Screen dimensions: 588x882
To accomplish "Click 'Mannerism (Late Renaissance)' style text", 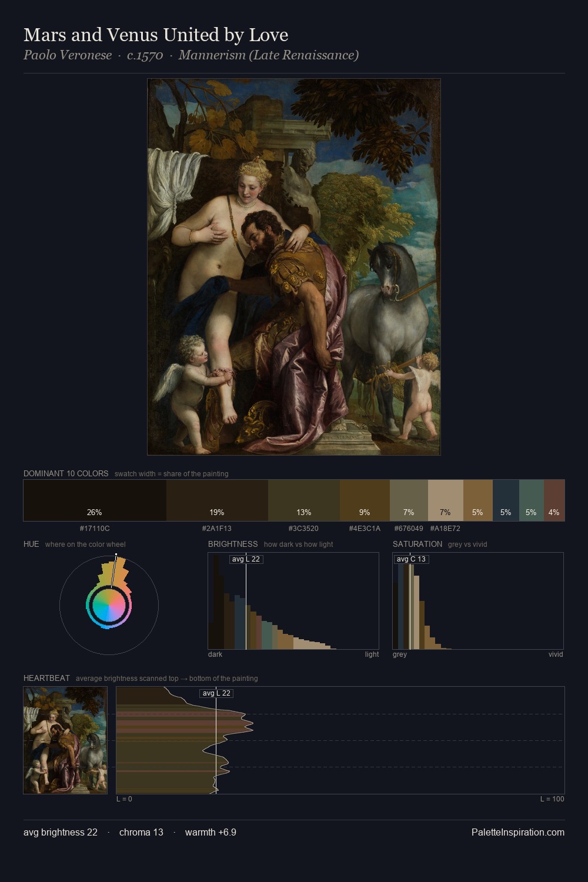I will coord(269,55).
